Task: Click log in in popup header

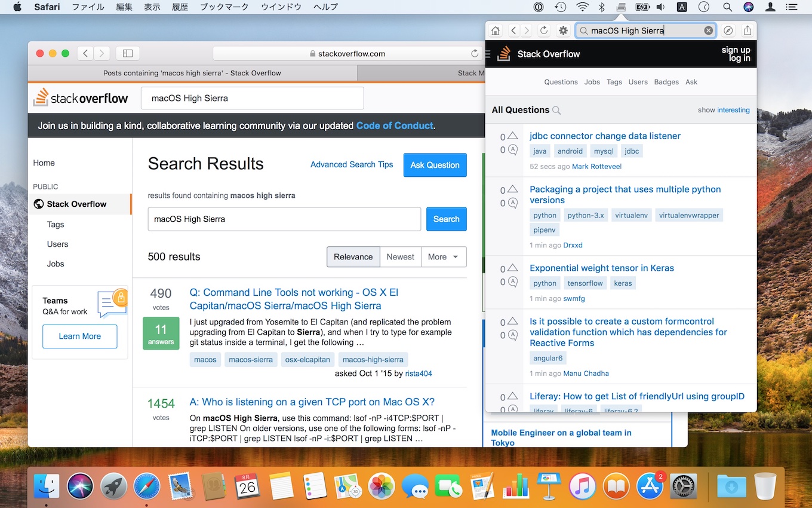Action: click(x=739, y=58)
